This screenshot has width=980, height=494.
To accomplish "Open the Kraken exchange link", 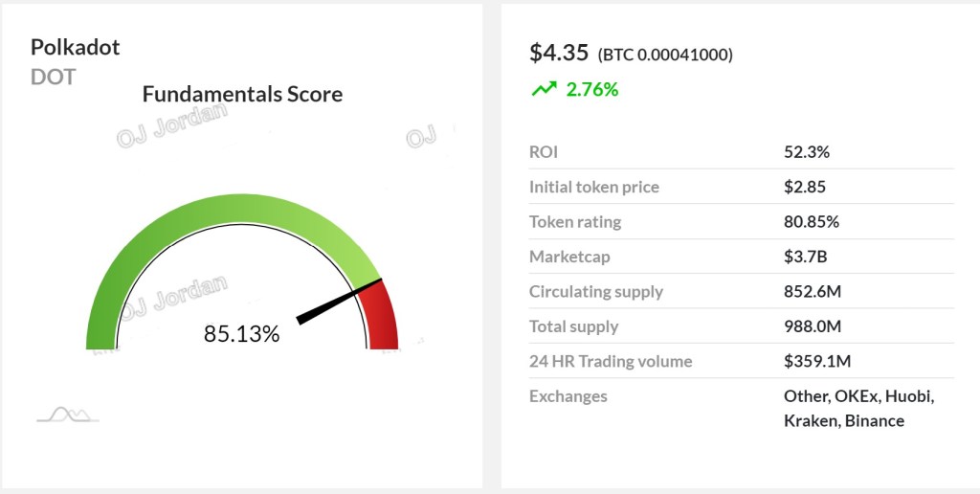I will pos(810,420).
